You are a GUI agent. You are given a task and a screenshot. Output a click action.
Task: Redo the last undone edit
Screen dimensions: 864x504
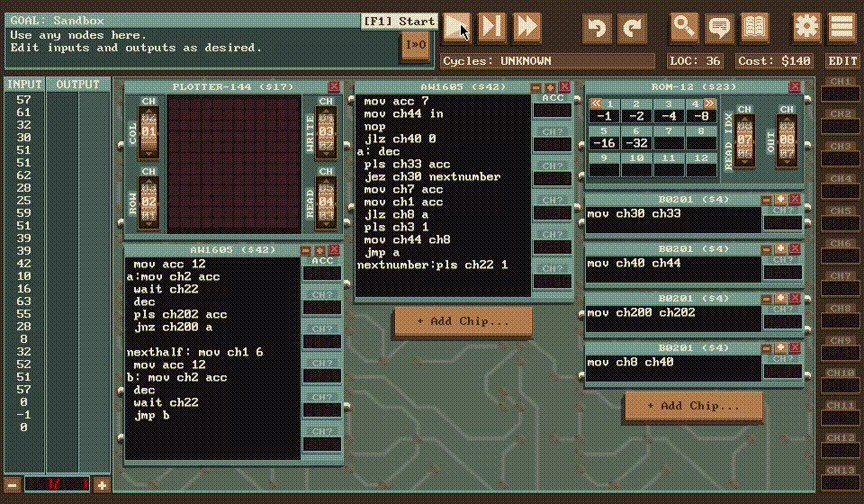631,26
